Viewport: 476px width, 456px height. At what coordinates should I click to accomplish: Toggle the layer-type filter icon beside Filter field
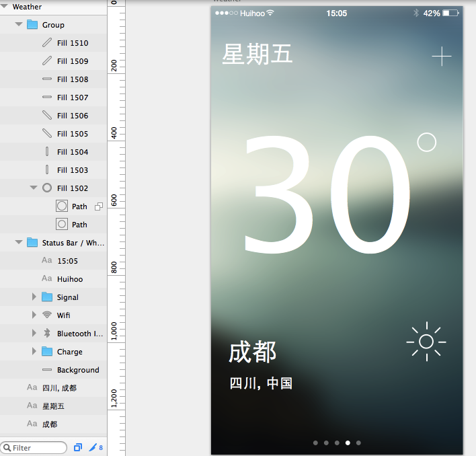point(78,447)
